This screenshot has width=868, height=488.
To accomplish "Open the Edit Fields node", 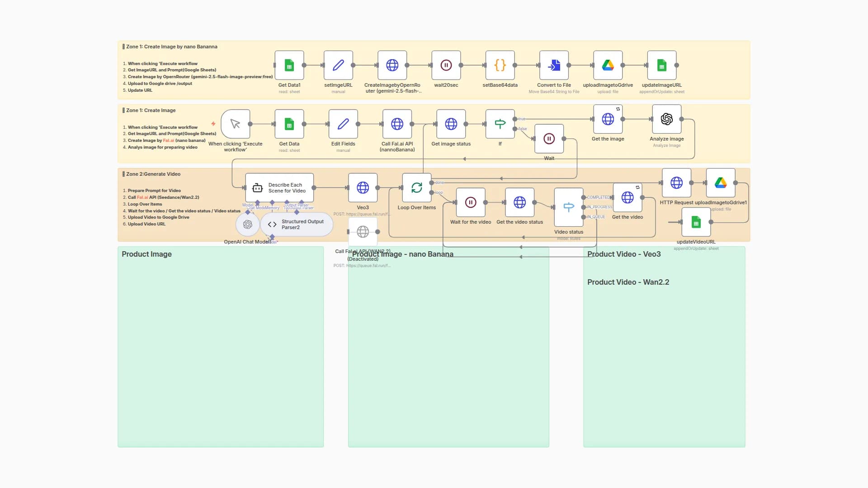I will pos(343,123).
